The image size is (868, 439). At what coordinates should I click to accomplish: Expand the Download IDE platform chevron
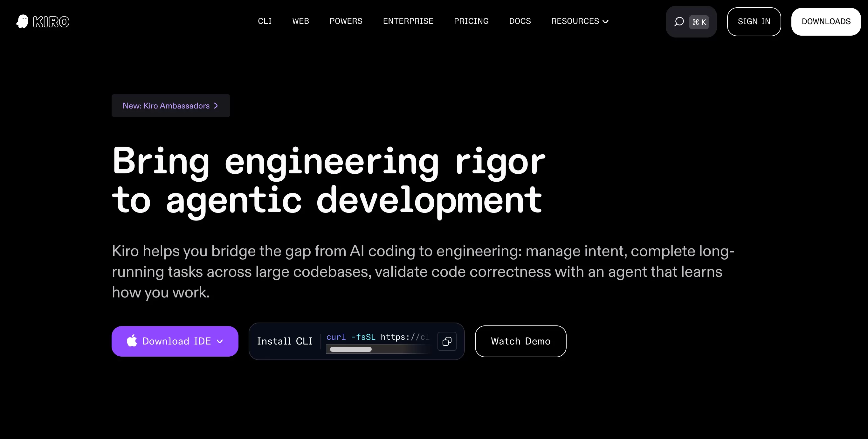point(220,342)
